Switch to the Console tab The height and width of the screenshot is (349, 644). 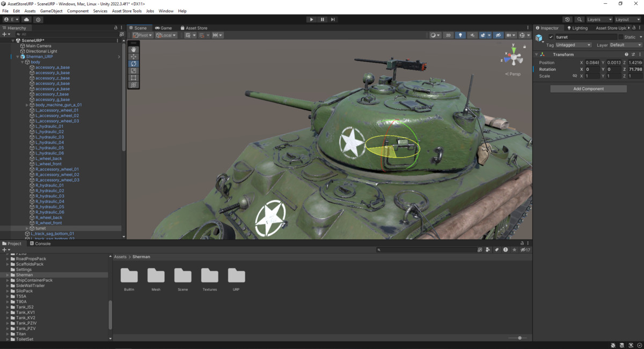point(40,243)
